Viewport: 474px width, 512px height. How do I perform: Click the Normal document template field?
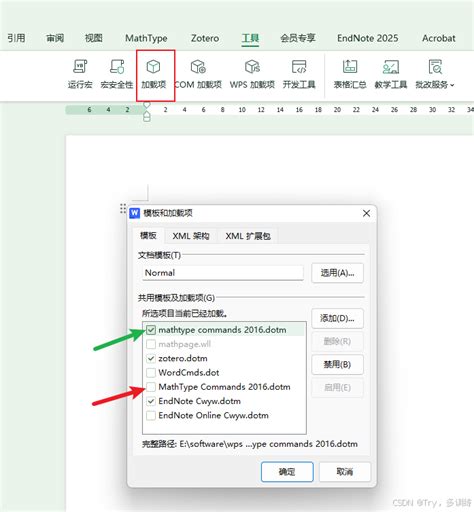(x=223, y=273)
